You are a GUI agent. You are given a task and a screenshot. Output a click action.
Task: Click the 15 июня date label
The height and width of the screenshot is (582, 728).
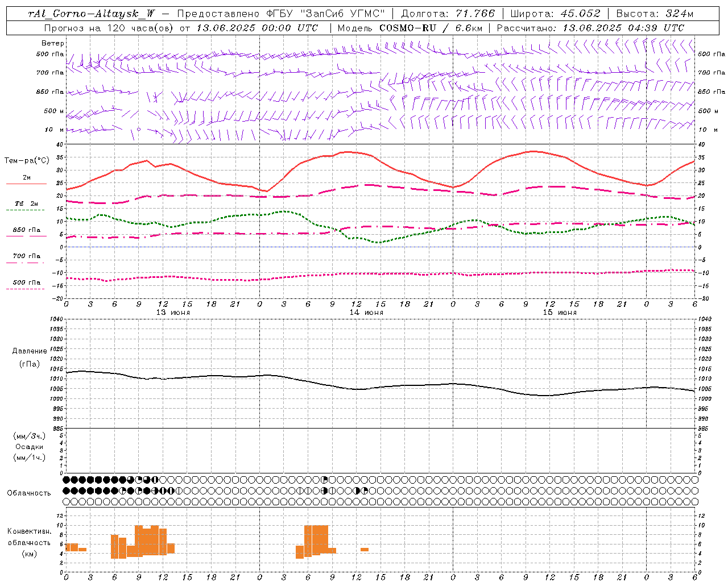click(560, 313)
